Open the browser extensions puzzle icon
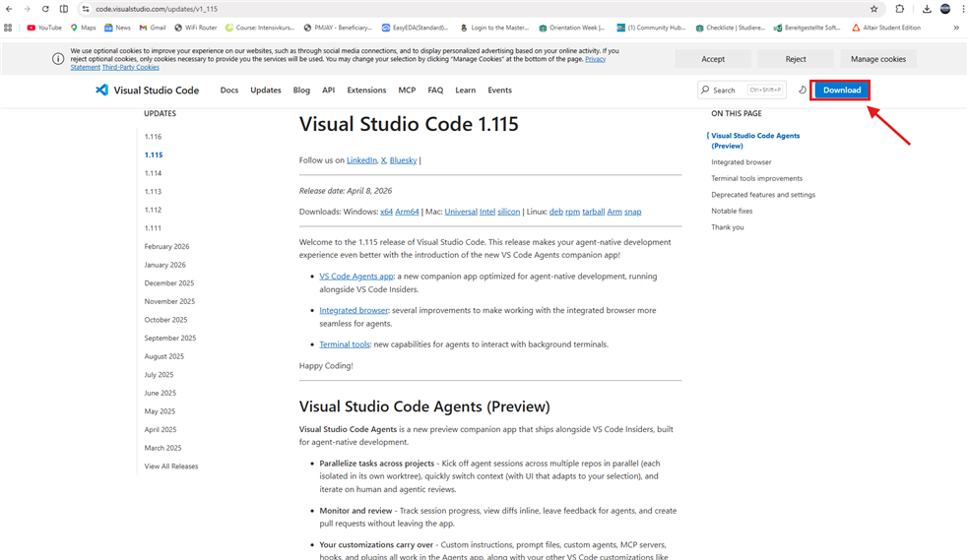968x560 pixels. click(899, 9)
